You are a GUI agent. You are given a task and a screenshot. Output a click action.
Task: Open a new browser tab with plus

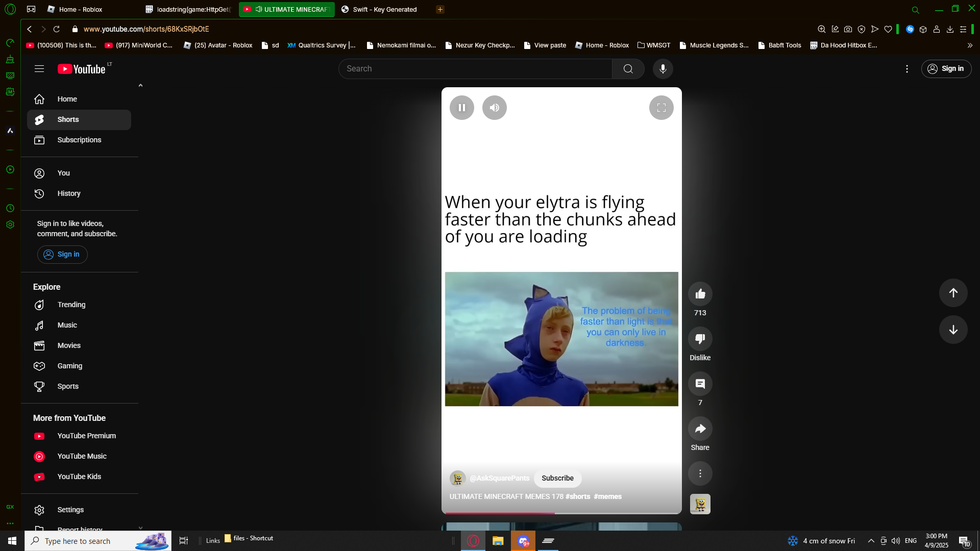point(440,9)
